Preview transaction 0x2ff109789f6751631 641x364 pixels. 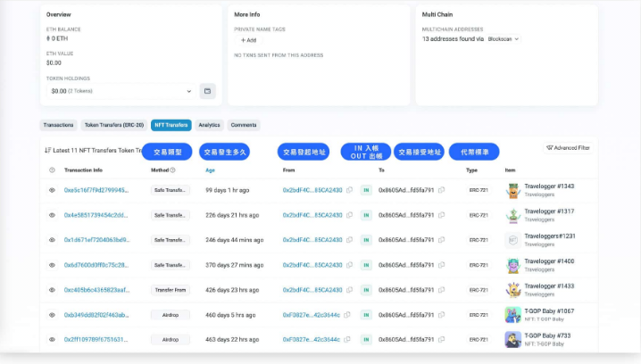pyautogui.click(x=52, y=340)
